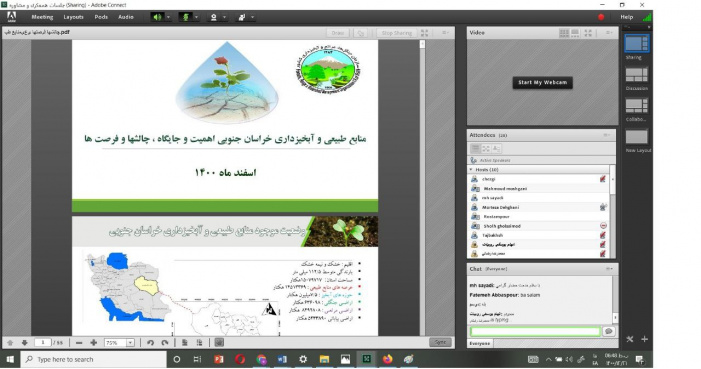Screen dimensions: 701x369
Task: Toggle the green microphone icon
Action: (185, 17)
